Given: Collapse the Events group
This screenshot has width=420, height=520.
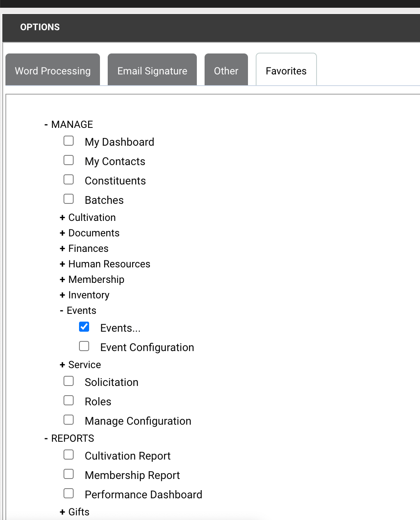Looking at the screenshot, I should tap(62, 310).
